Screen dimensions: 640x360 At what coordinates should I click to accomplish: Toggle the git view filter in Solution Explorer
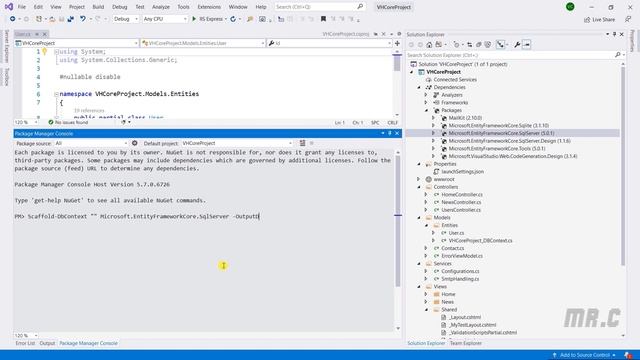500,44
